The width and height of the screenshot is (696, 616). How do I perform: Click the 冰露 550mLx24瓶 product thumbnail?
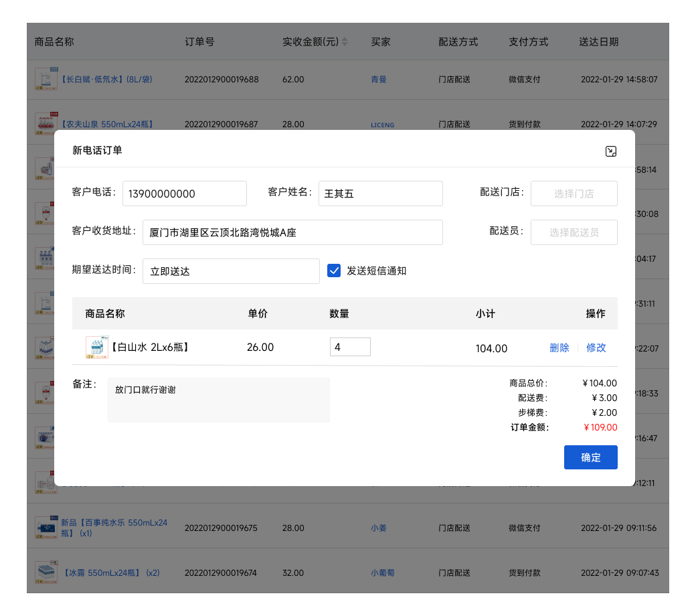point(46,572)
